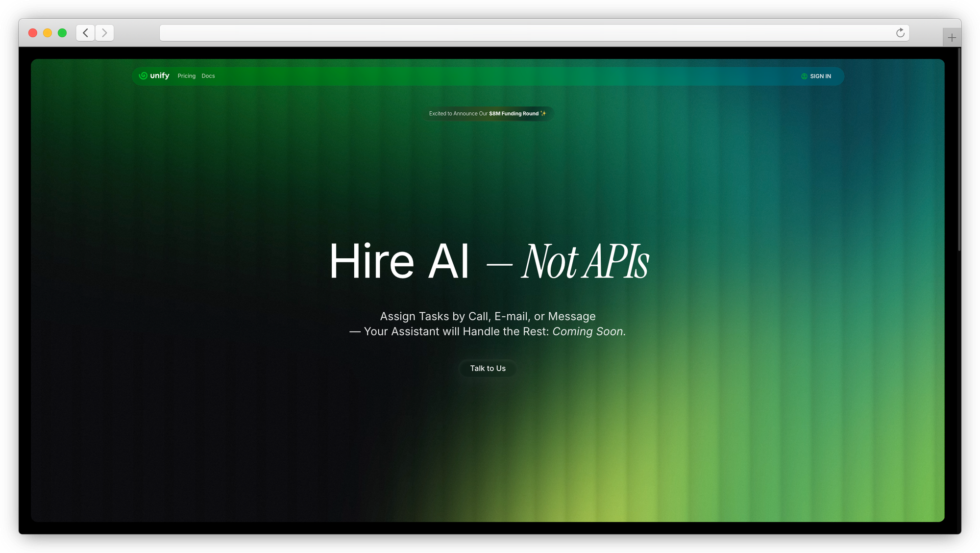Click the browser forward arrow
Screen dimensions: 980x553
click(104, 33)
